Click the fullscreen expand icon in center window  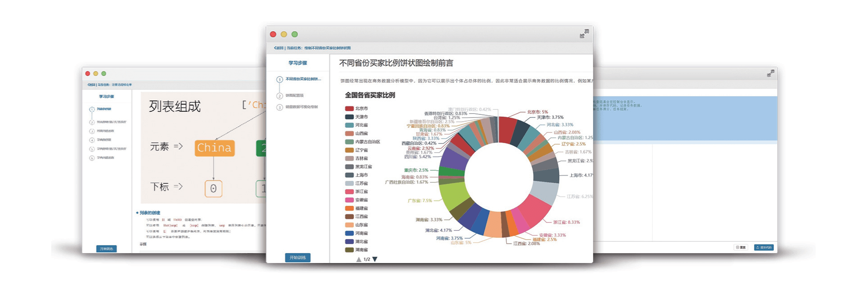click(584, 34)
